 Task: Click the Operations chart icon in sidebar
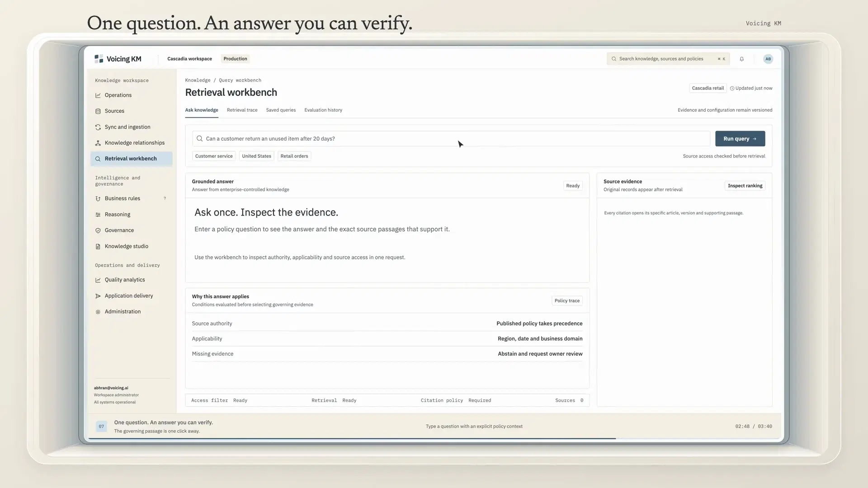point(98,95)
